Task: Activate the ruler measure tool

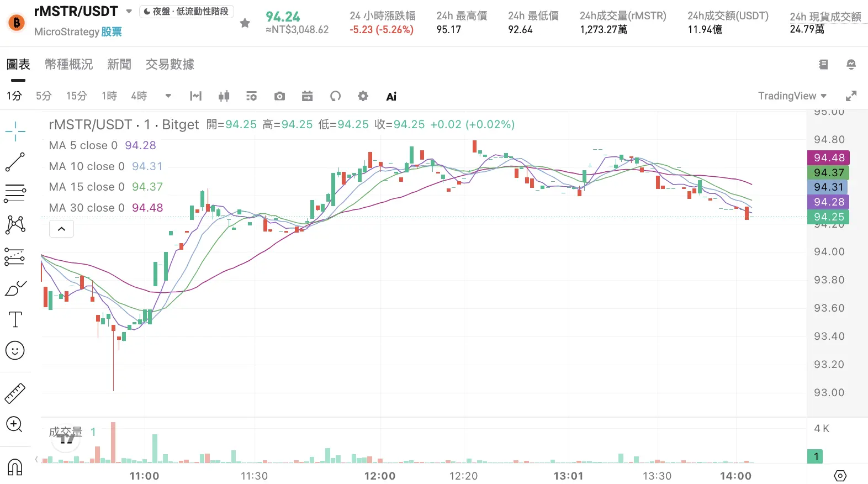Action: pyautogui.click(x=15, y=393)
